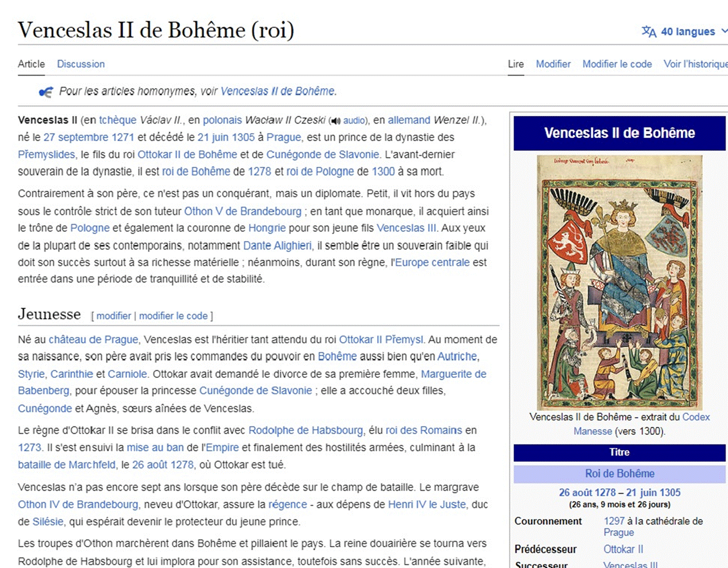Open the Othon V de Brandebourg link
728x568 pixels.
[242, 211]
